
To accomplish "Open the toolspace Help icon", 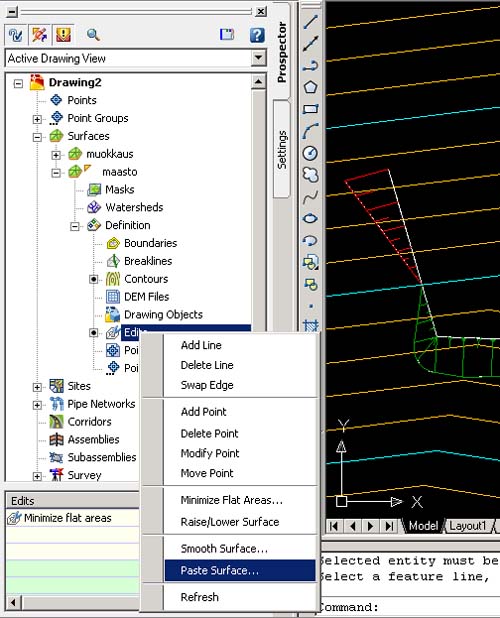I will pyautogui.click(x=257, y=35).
